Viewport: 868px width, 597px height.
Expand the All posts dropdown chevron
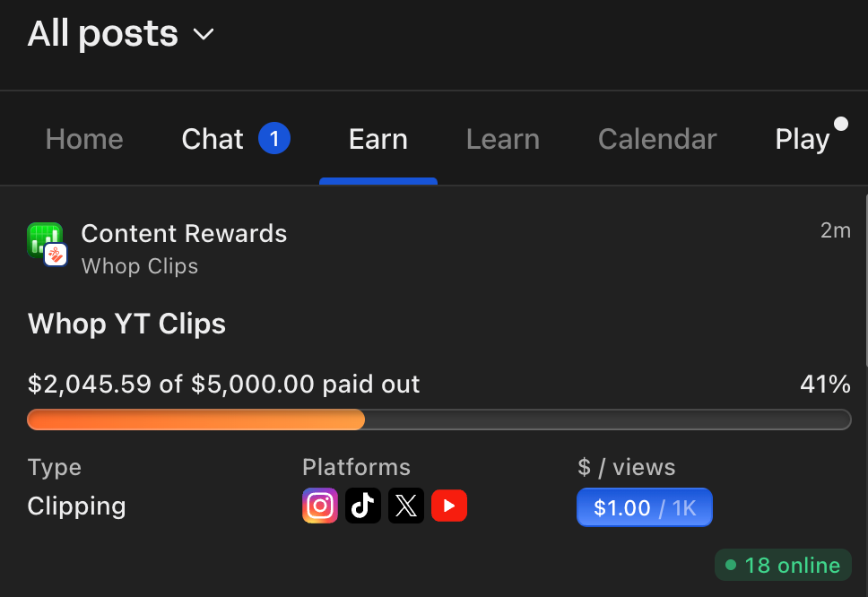tap(204, 35)
